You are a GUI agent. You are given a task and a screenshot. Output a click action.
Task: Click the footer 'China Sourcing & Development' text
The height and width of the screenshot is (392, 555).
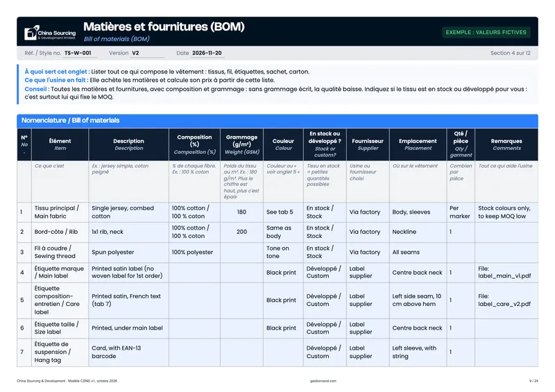coord(41,381)
